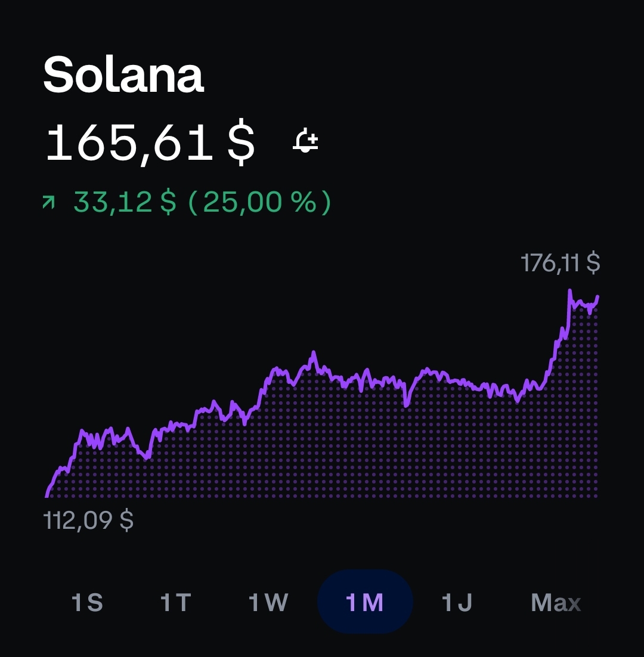This screenshot has height=657, width=644.
Task: Click the 112,09 $ chart low label
Action: click(88, 520)
